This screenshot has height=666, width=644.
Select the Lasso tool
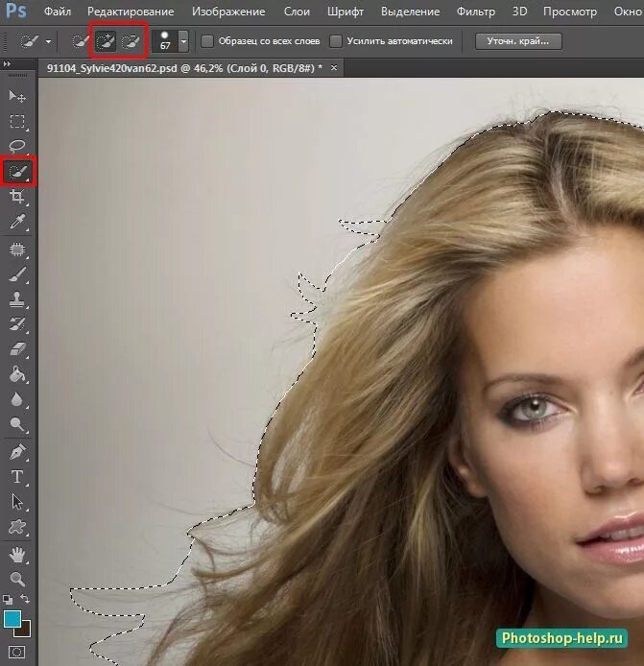tap(17, 147)
